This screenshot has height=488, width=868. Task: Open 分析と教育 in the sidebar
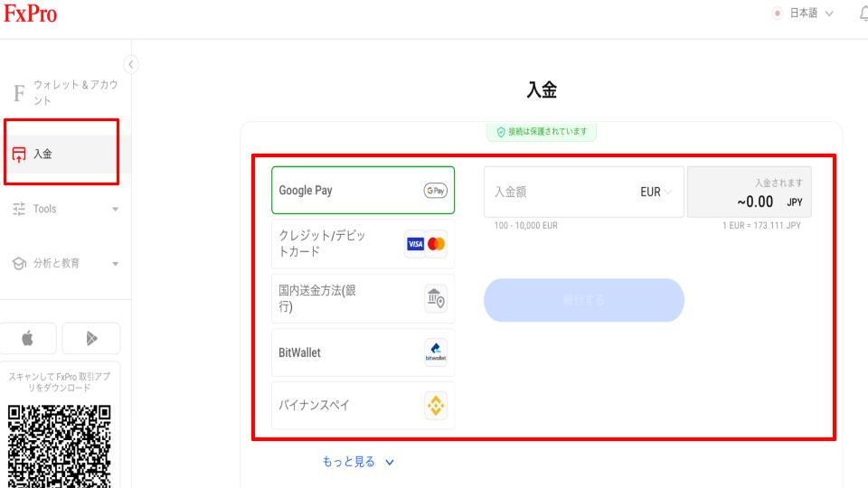tap(65, 263)
